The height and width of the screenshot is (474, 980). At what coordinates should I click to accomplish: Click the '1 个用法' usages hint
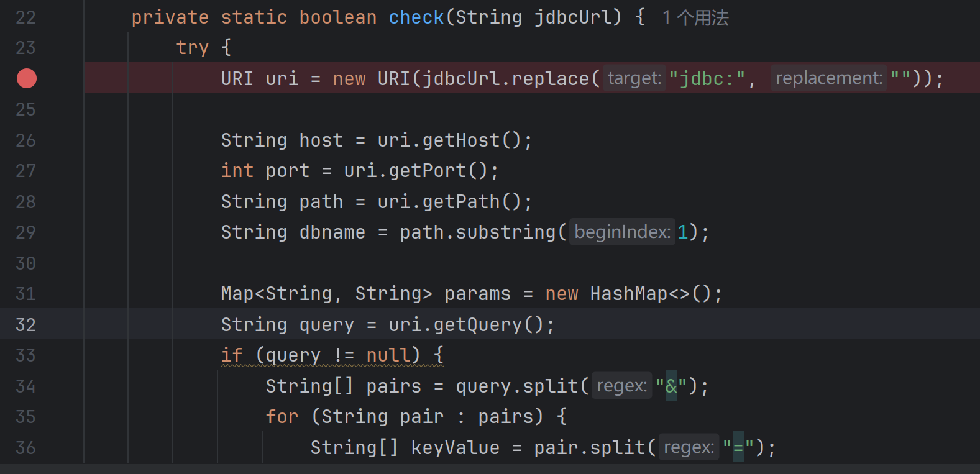[695, 17]
